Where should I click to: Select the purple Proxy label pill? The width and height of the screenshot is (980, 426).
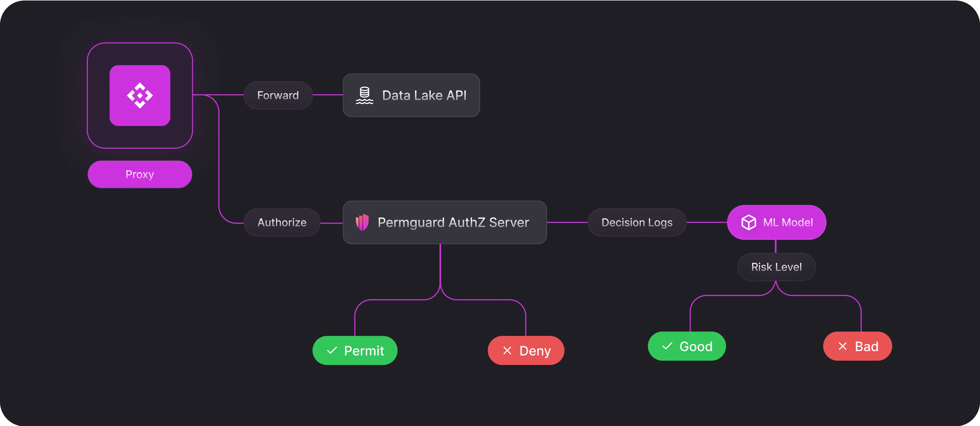tap(140, 174)
